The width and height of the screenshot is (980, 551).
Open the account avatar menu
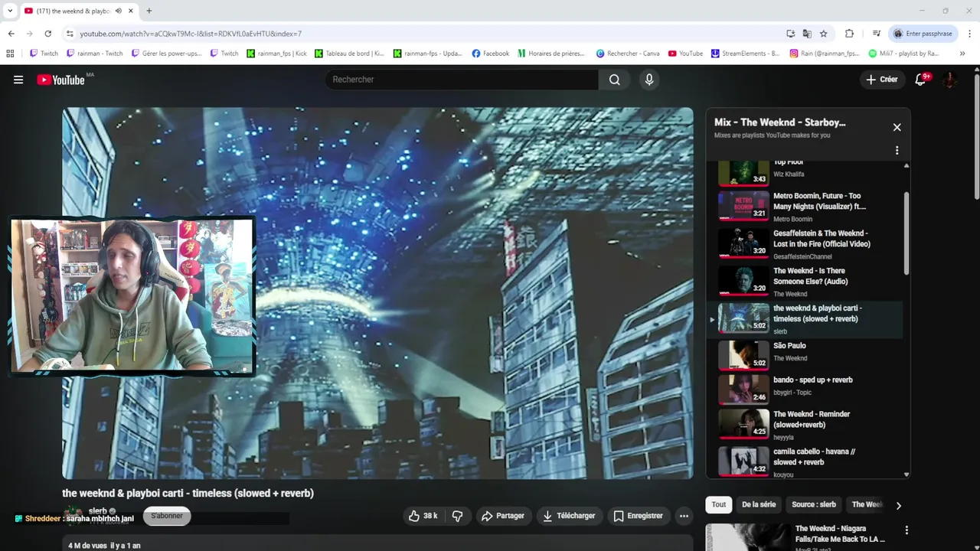pos(949,80)
